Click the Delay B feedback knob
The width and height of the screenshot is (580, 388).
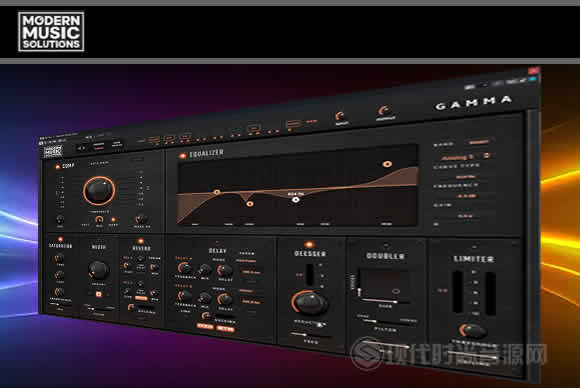point(184,296)
